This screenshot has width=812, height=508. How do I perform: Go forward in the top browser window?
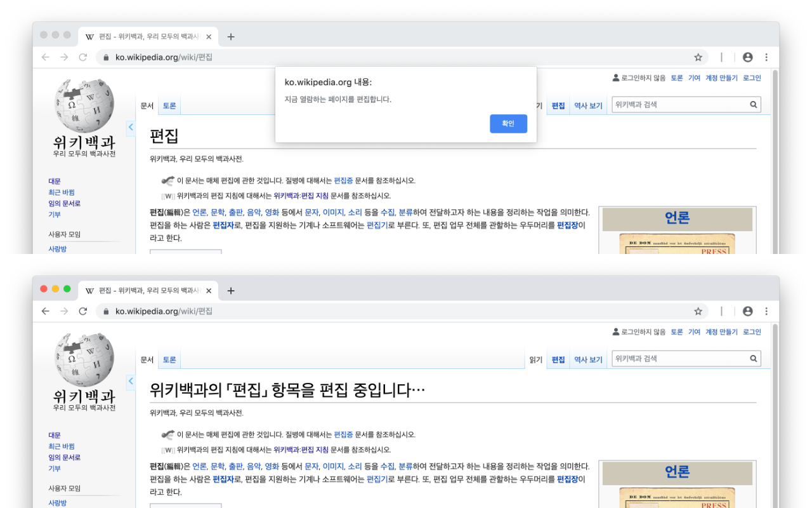(64, 57)
